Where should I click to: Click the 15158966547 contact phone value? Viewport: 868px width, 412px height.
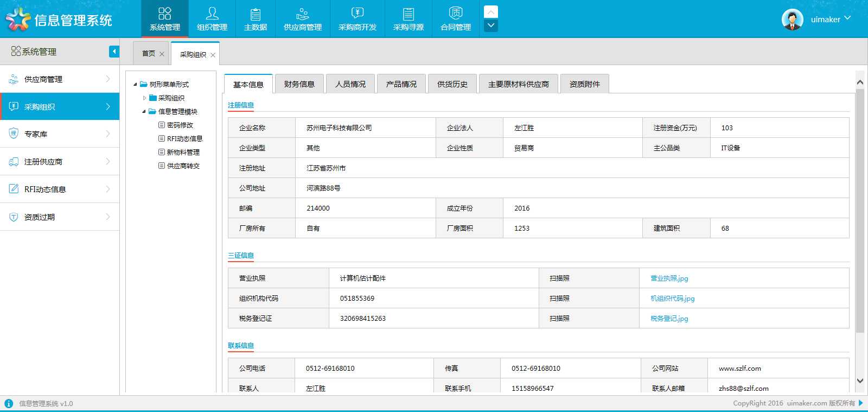(x=533, y=389)
